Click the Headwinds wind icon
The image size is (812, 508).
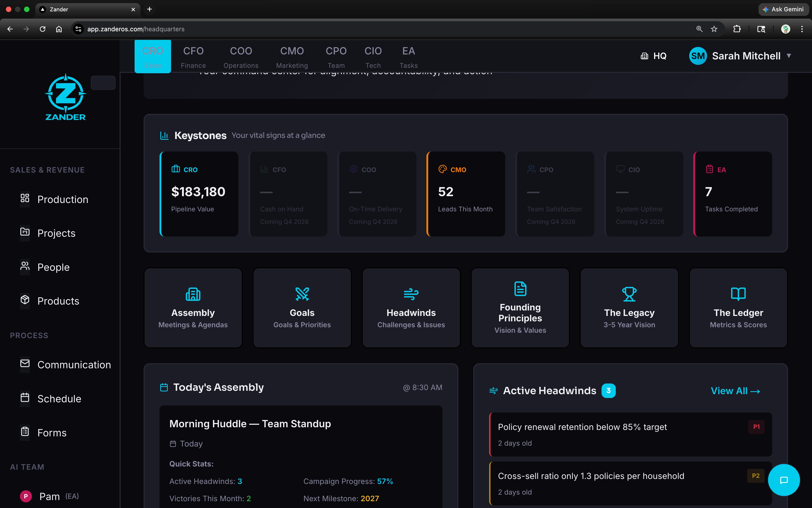[411, 294]
